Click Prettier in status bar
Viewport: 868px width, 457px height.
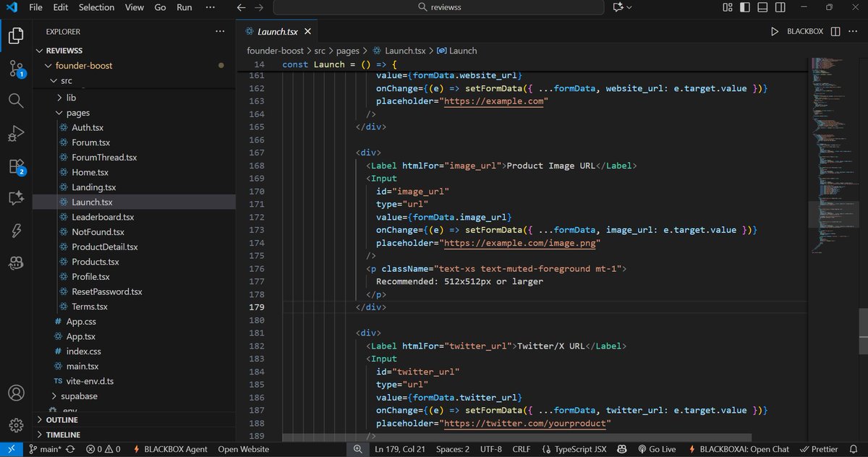tap(820, 449)
